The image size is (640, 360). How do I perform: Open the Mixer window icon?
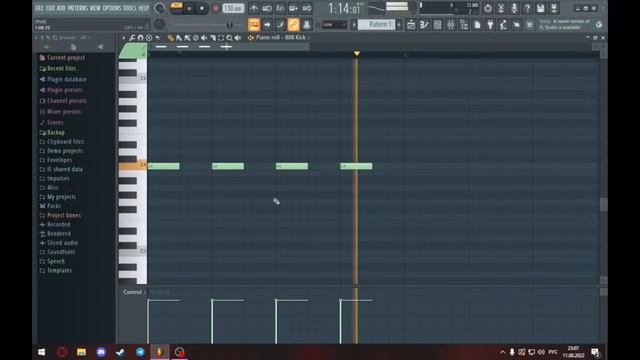(x=451, y=24)
